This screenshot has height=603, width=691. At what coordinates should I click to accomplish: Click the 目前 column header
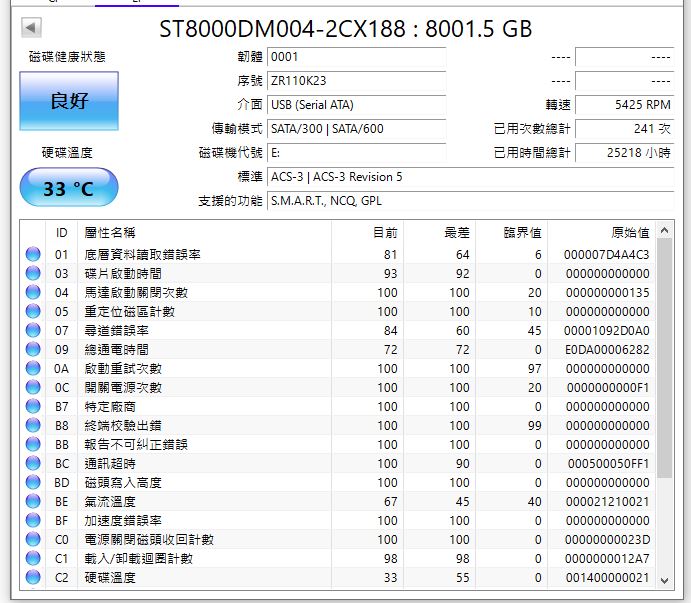(367, 232)
